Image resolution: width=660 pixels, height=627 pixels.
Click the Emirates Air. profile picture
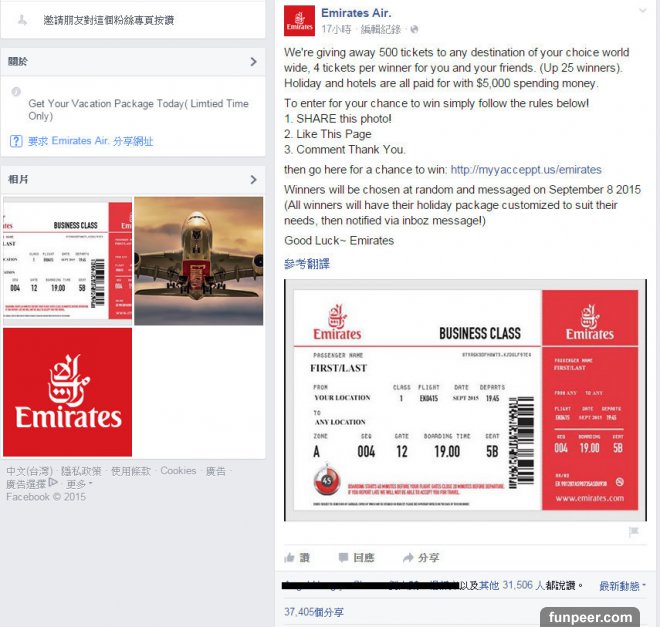coord(299,21)
